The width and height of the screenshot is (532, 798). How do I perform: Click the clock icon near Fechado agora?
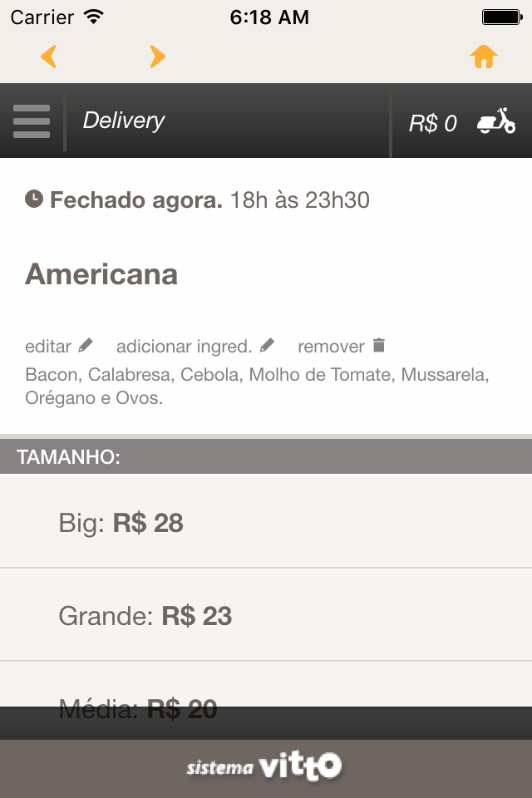coord(34,199)
